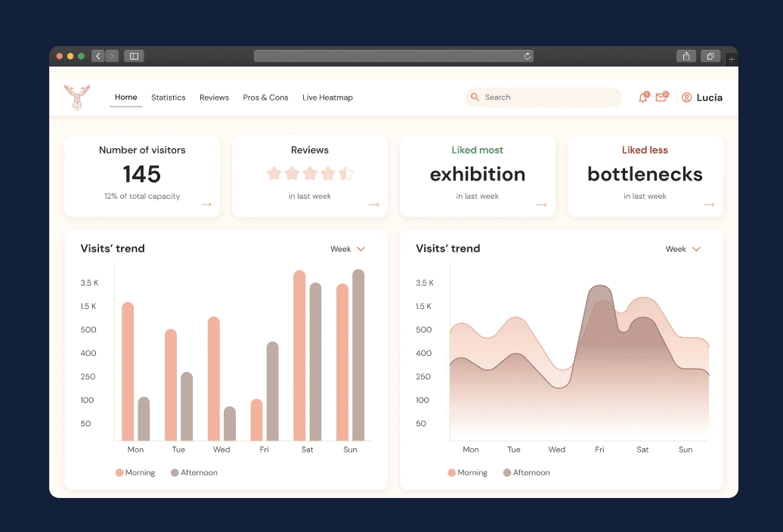Open the Home tab
783x532 pixels.
125,97
